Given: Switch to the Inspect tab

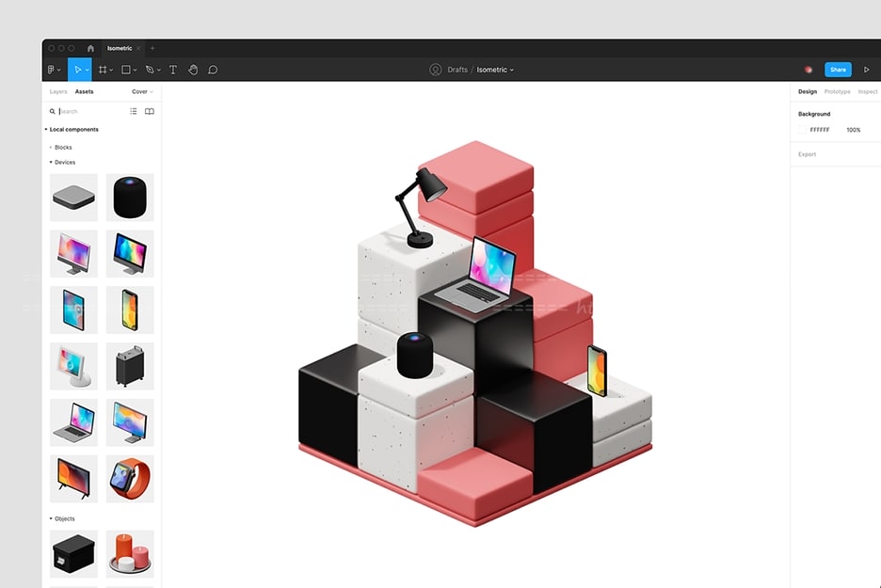Looking at the screenshot, I should click(868, 91).
